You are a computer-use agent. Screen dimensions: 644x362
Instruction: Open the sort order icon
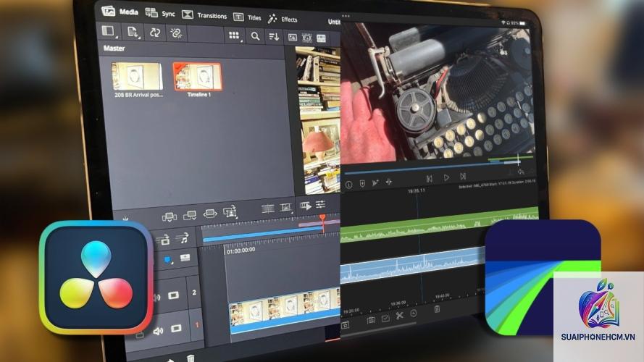pos(274,37)
